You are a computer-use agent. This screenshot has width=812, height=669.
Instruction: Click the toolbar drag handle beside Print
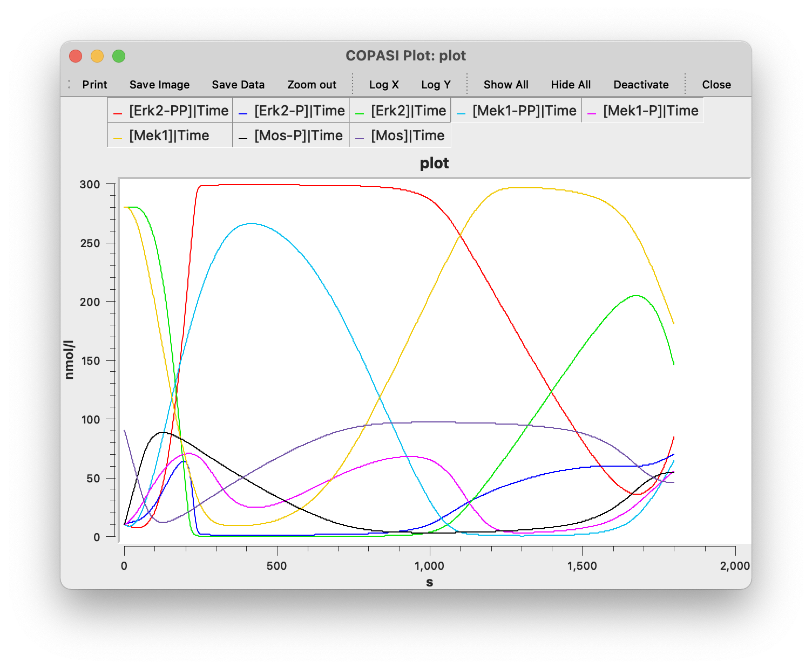pyautogui.click(x=69, y=85)
